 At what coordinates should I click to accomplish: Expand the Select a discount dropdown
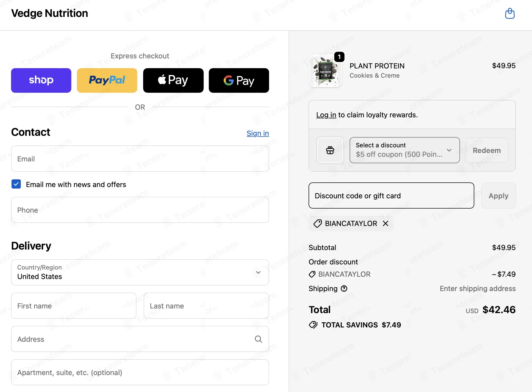[405, 150]
